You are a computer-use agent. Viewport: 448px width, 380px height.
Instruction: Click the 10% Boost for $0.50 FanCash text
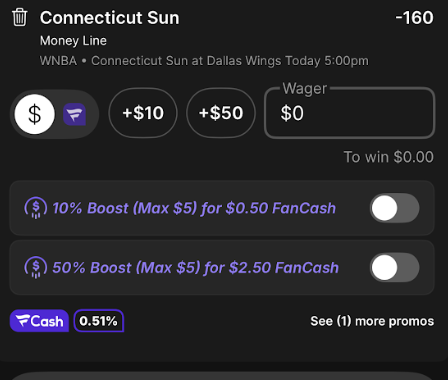(194, 208)
